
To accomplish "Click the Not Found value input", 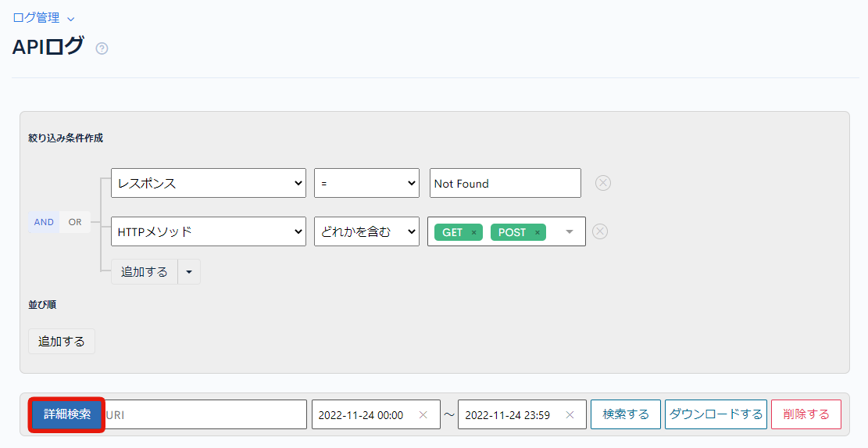I will point(505,183).
